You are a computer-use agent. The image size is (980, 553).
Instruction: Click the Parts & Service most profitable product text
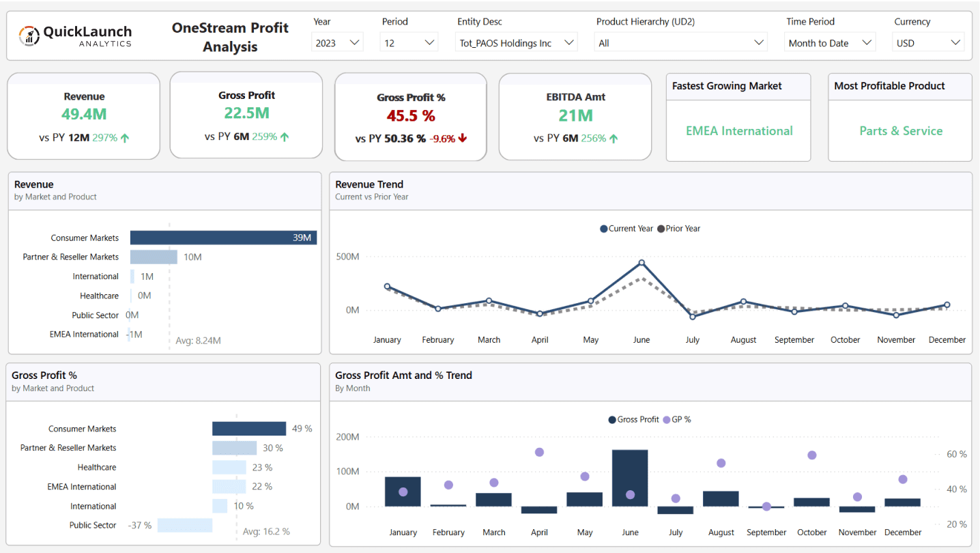(901, 131)
